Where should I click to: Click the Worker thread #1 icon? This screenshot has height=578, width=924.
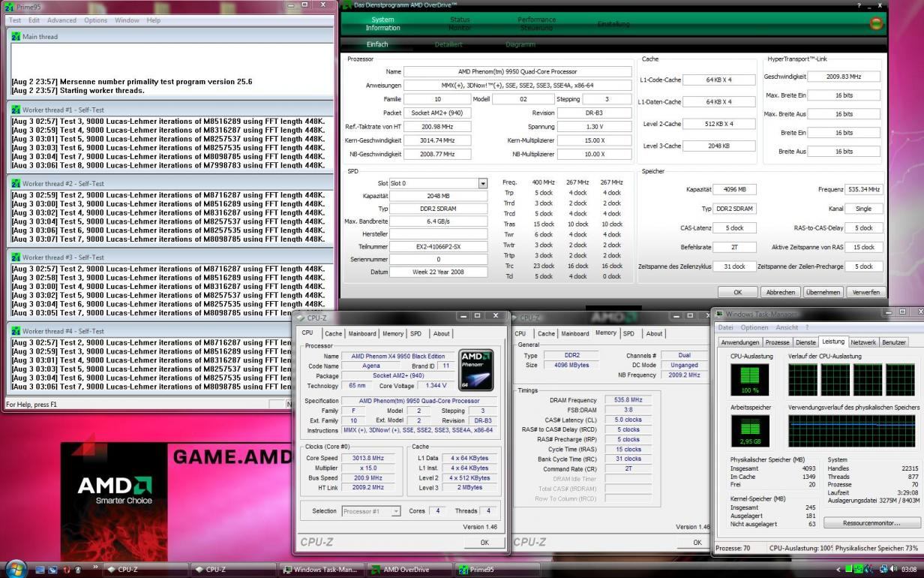[16, 110]
